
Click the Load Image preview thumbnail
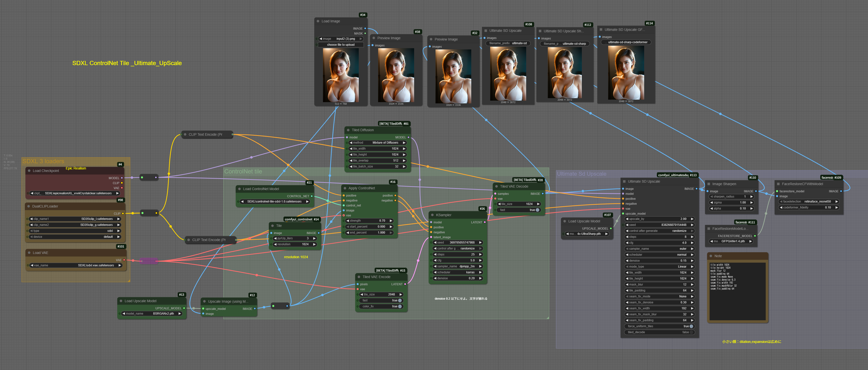click(341, 75)
